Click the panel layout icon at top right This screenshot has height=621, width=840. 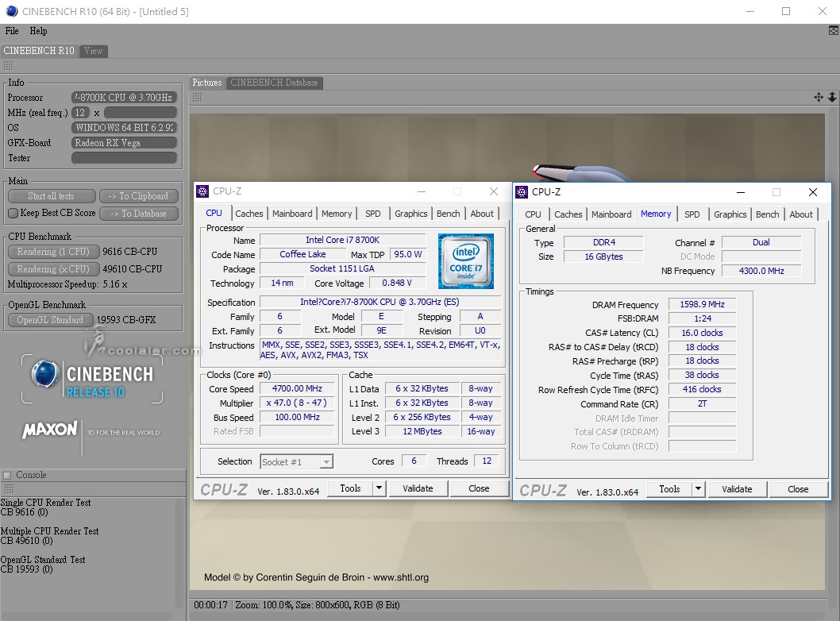pyautogui.click(x=834, y=30)
